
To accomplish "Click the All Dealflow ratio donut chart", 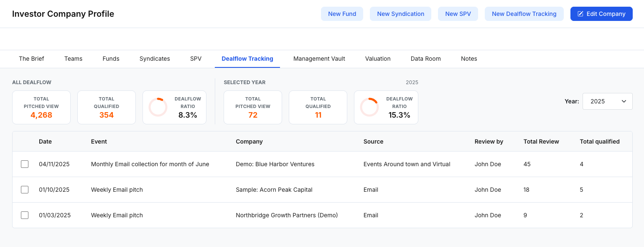I will click(158, 108).
